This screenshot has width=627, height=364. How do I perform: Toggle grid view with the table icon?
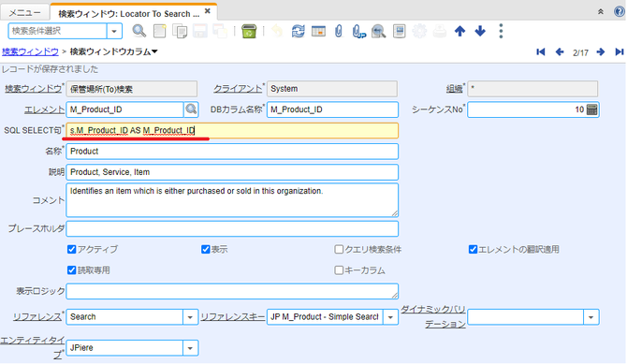pyautogui.click(x=318, y=31)
